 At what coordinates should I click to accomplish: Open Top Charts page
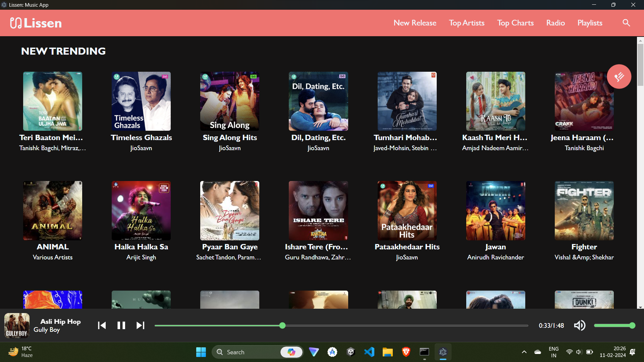click(515, 23)
